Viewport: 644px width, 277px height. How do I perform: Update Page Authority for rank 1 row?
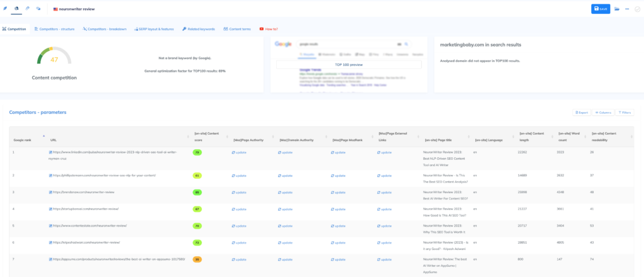239,152
